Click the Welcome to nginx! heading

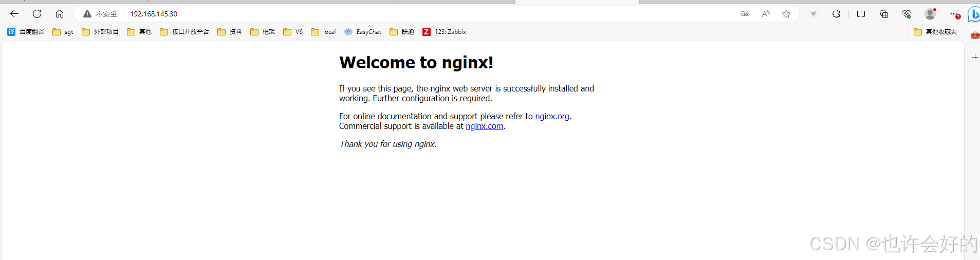point(416,62)
